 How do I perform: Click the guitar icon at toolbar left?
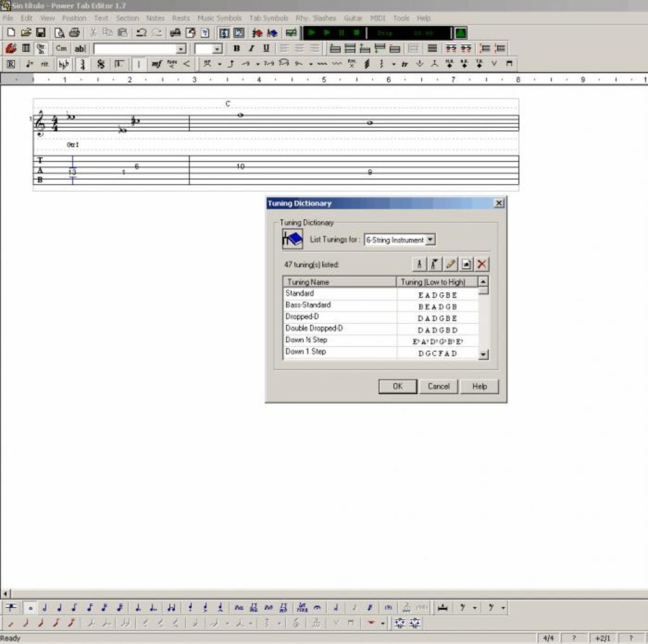coord(11,48)
